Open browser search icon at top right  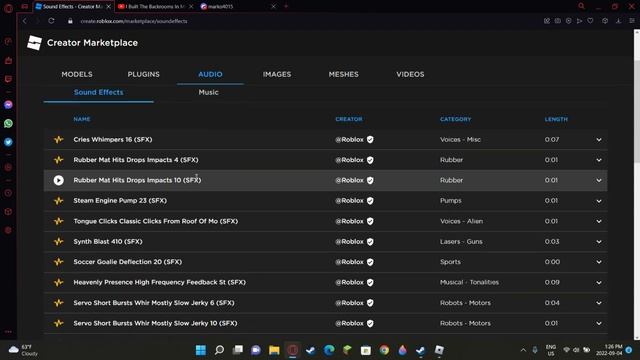pyautogui.click(x=582, y=6)
